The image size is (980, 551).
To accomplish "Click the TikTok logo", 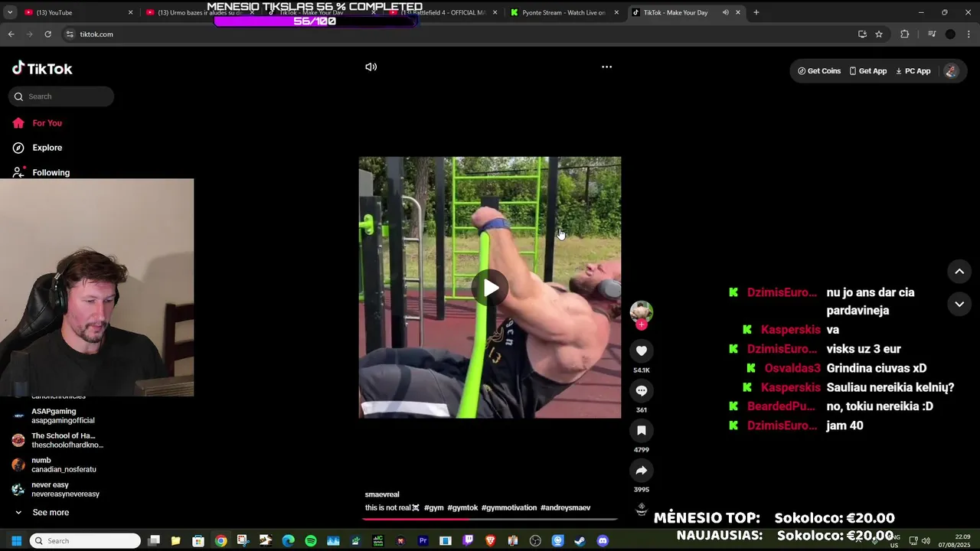I will pos(42,68).
